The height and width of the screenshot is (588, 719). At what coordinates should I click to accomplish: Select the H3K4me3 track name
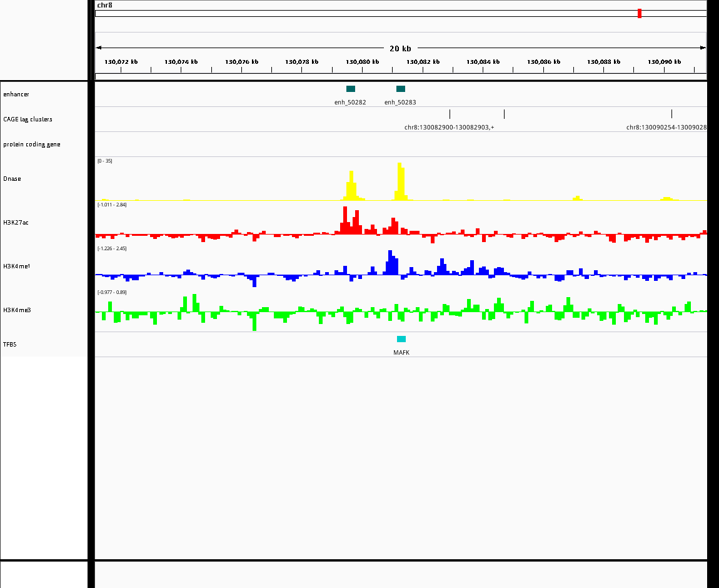(17, 310)
